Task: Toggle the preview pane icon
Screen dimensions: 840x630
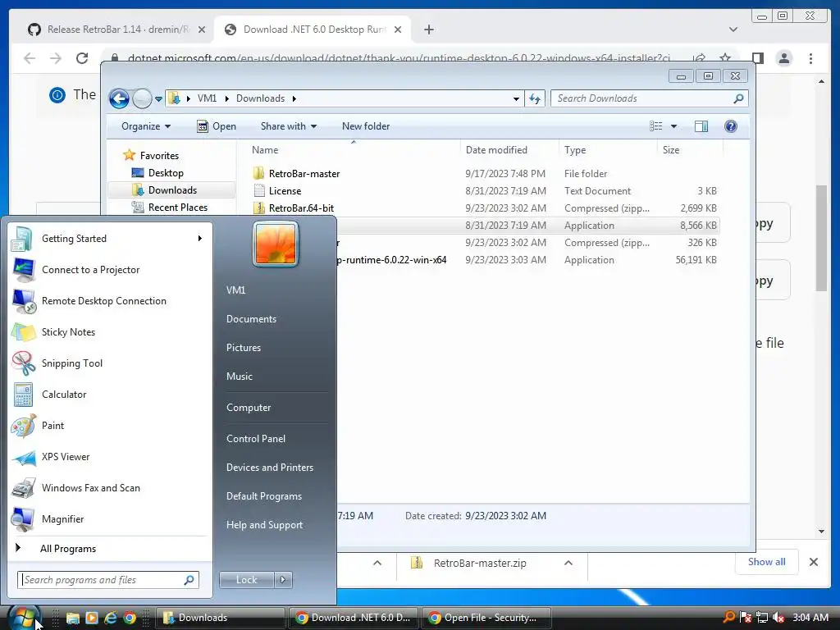Action: [x=701, y=126]
